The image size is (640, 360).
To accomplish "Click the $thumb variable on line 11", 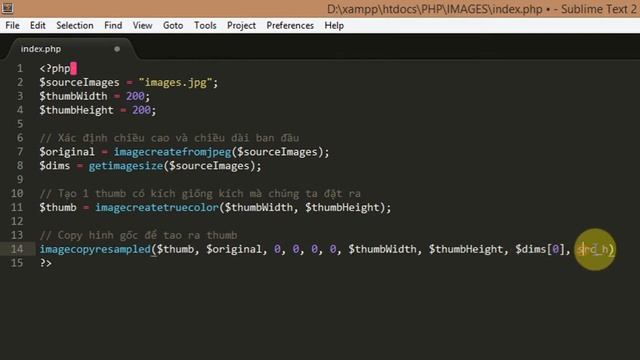I will pyautogui.click(x=58, y=207).
